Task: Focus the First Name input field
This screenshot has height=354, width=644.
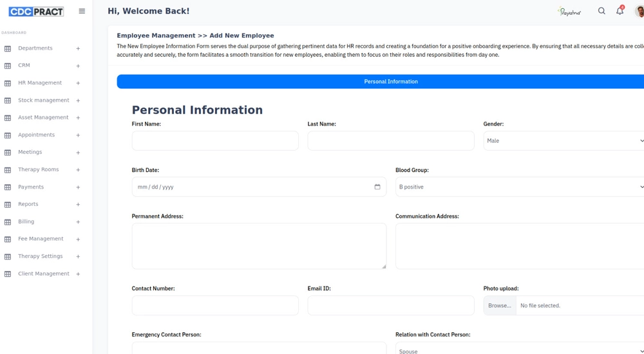Action: 215,141
